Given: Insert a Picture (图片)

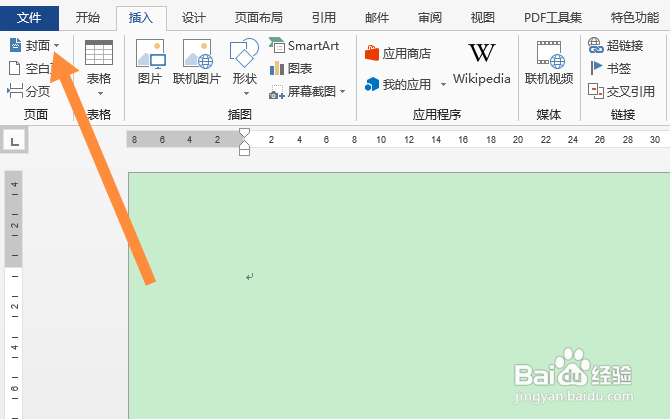Looking at the screenshot, I should click(x=150, y=62).
